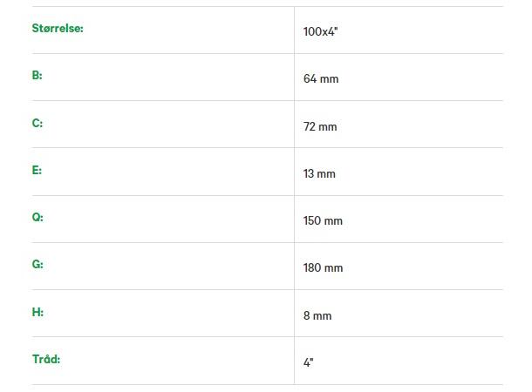The height and width of the screenshot is (392, 532).
Task: Select the Størrelse label
Action: 58,28
